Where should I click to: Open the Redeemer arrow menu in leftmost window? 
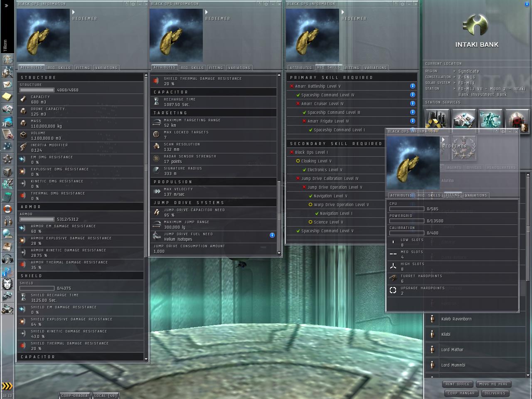[74, 12]
